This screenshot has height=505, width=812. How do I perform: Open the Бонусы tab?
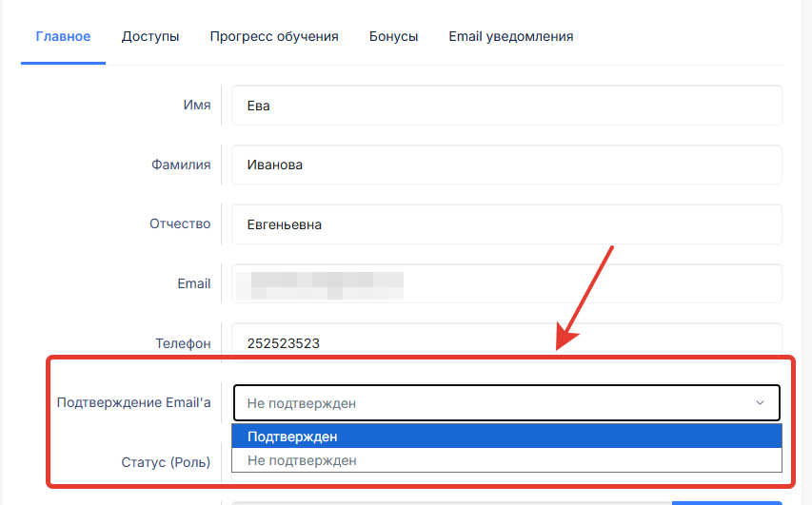tap(393, 37)
